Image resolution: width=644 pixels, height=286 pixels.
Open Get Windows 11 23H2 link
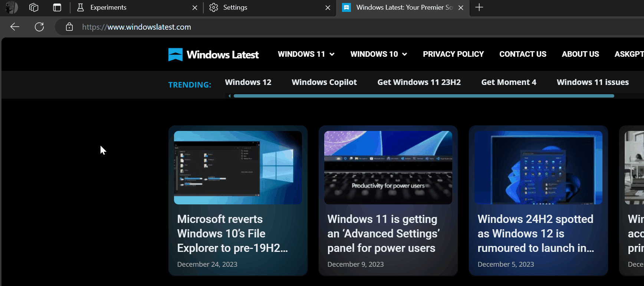tap(419, 82)
